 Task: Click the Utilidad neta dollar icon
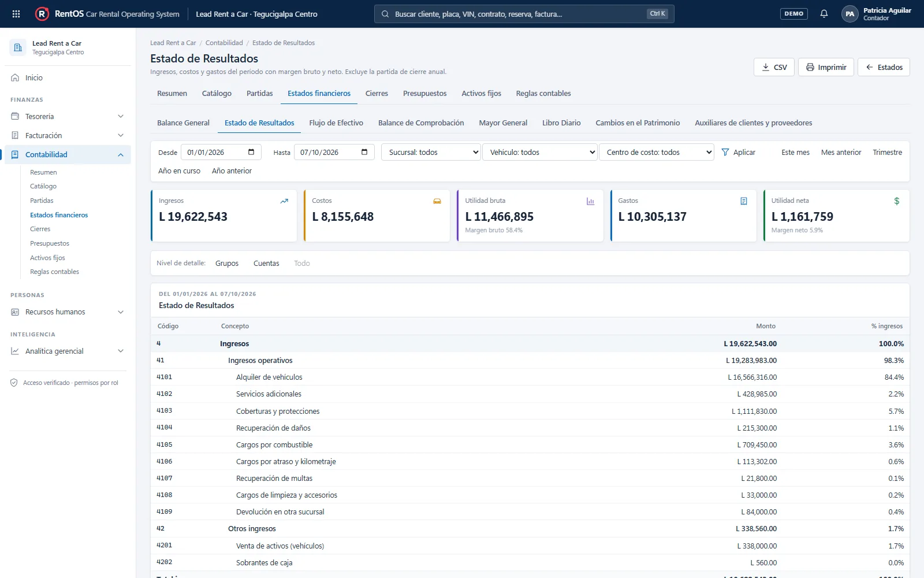click(x=897, y=201)
